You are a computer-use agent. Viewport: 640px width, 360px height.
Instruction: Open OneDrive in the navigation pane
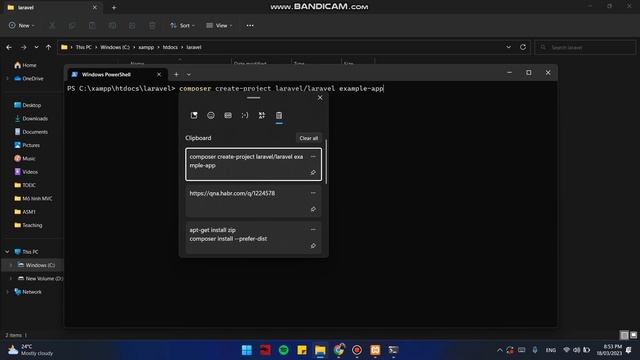(x=29, y=78)
